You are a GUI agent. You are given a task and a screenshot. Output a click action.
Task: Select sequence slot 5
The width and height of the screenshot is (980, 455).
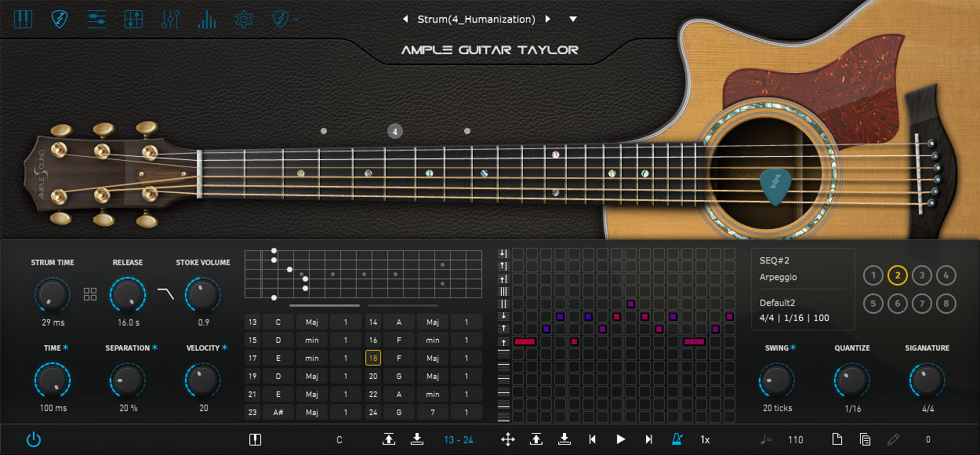pos(873,304)
